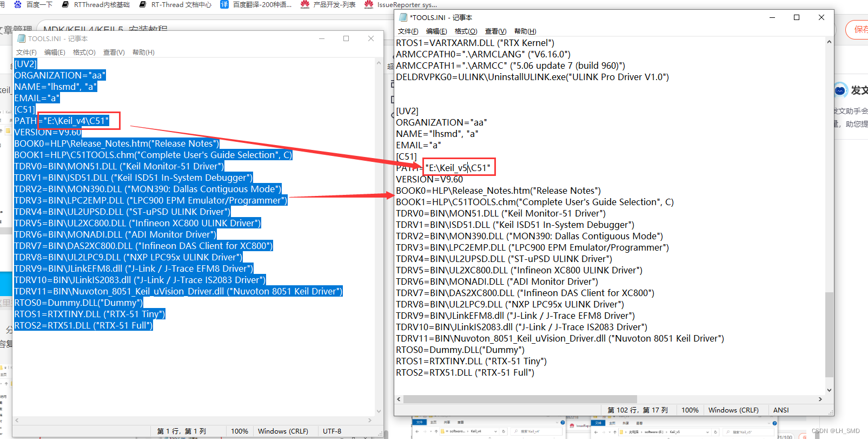Open 查看(V) menu in left TOOLS.INI window
The height and width of the screenshot is (439, 868).
coord(114,53)
